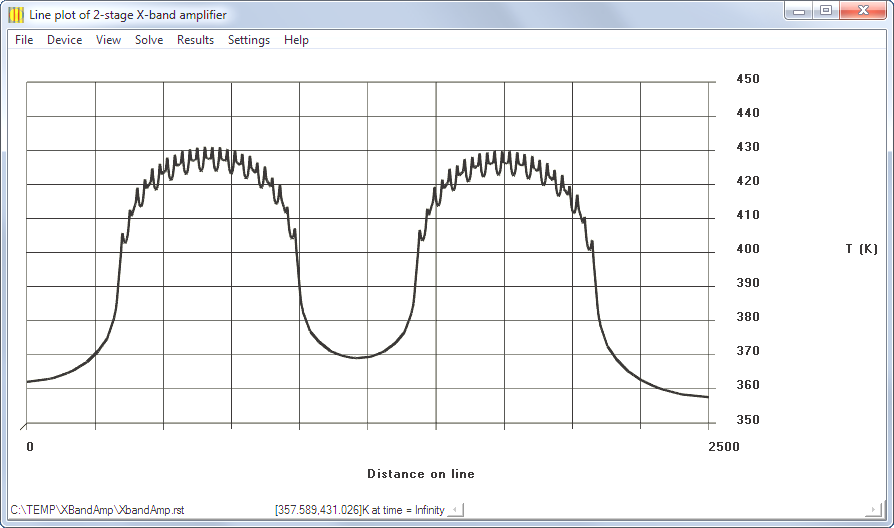Click the 360 y-axis value
This screenshot has width=894, height=528.
pos(748,385)
